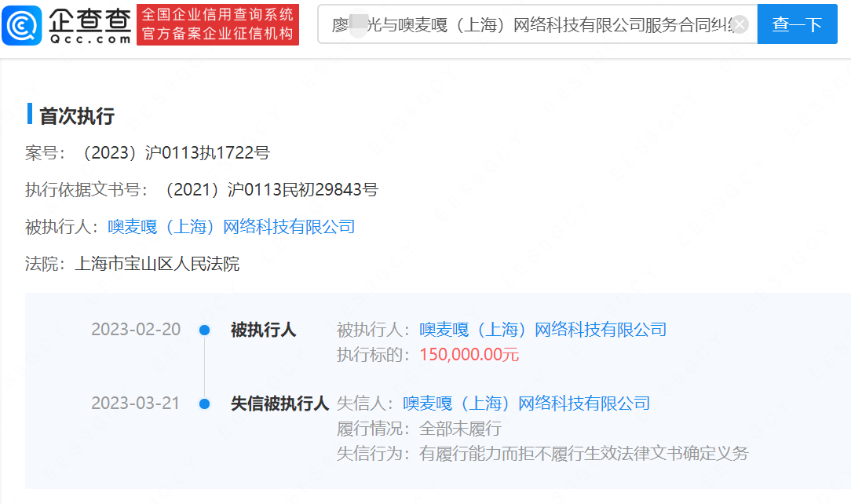Click the timeline dot for 2023-02-20
The width and height of the screenshot is (851, 504).
click(x=204, y=331)
